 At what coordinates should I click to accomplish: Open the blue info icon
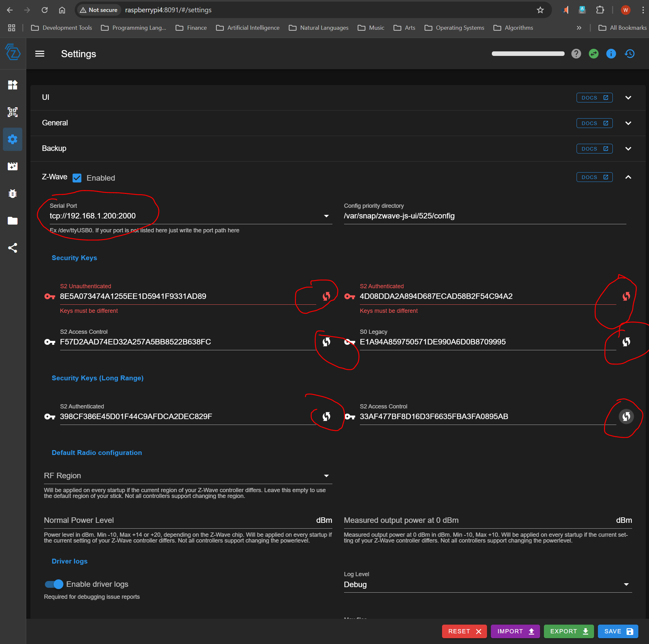pyautogui.click(x=611, y=54)
